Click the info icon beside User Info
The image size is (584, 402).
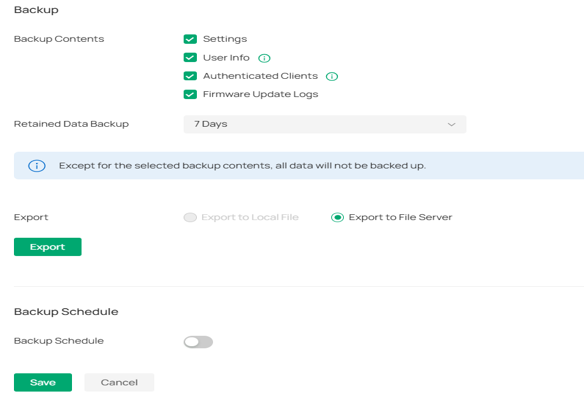pos(264,58)
